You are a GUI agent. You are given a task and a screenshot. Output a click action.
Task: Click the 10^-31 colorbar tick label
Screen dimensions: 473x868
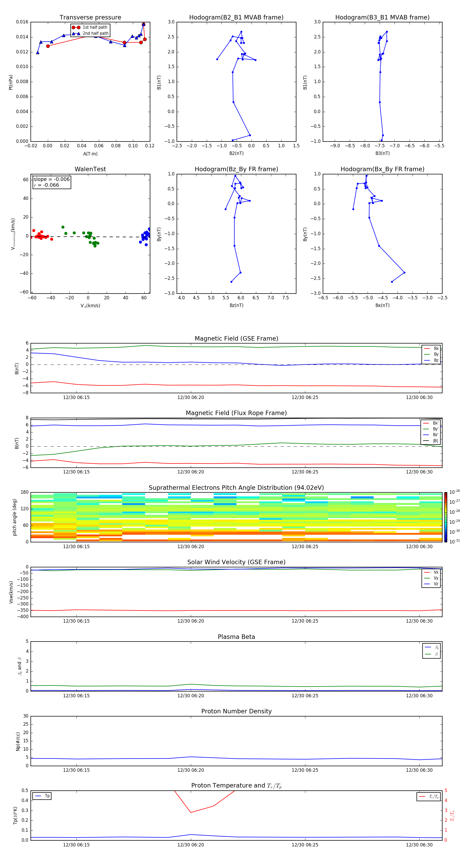click(455, 542)
